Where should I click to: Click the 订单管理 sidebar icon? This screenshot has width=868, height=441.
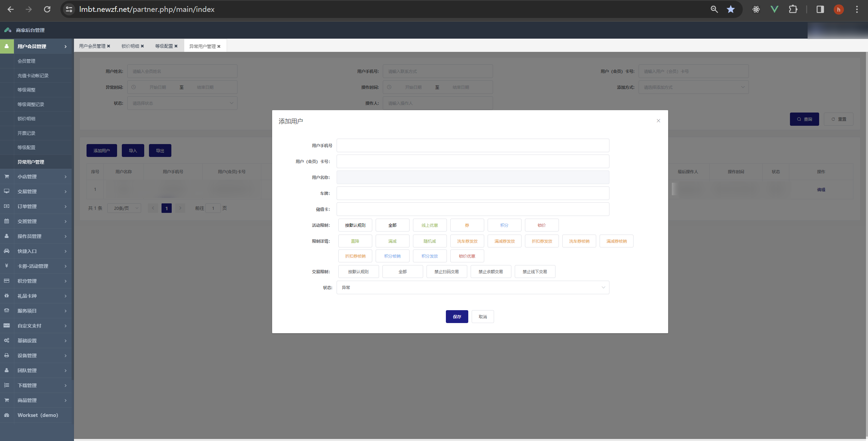pyautogui.click(x=7, y=206)
